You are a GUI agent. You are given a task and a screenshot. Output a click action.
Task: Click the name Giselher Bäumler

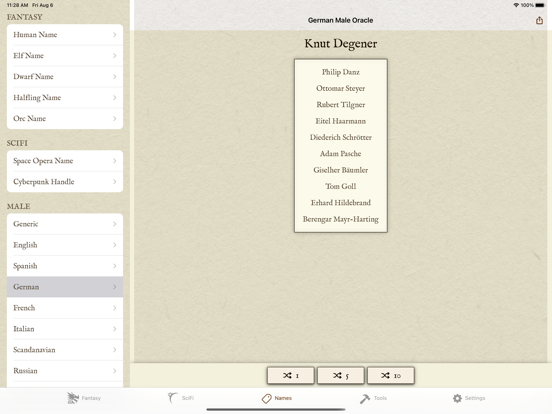click(341, 170)
